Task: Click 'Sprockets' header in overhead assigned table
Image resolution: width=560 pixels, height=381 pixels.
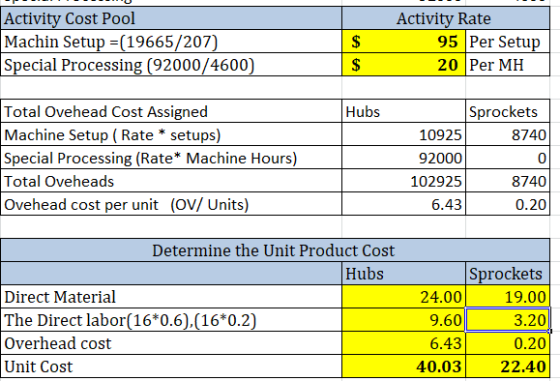Action: tap(508, 111)
